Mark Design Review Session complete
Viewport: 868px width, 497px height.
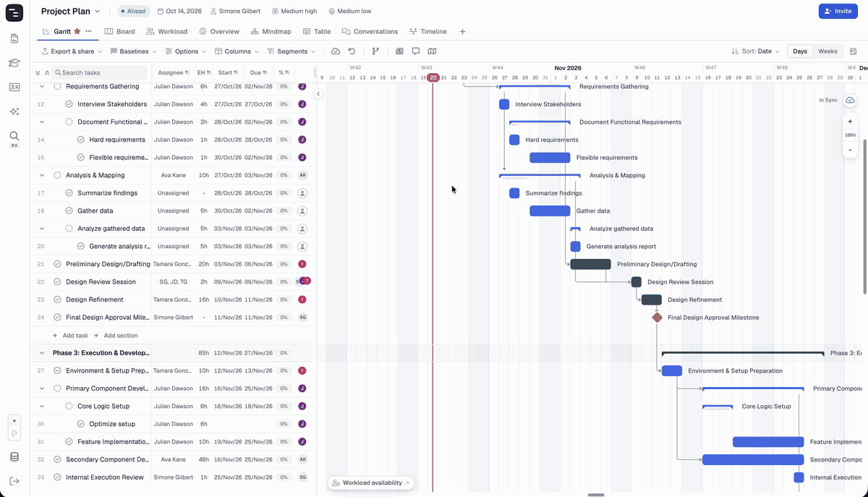click(58, 282)
